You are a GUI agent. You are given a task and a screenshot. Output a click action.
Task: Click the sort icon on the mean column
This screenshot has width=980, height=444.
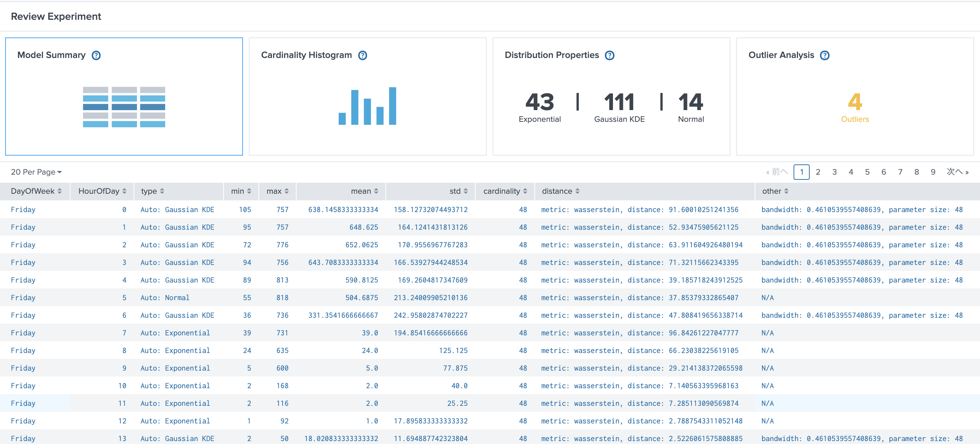tap(376, 191)
